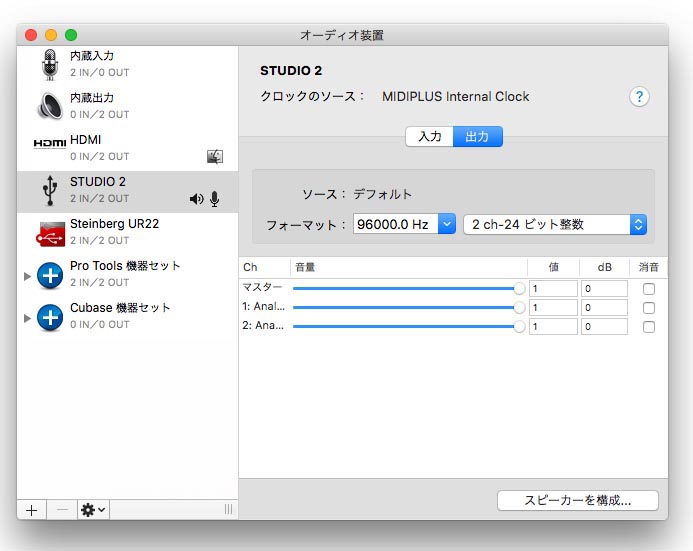Expand the Pro Tools 機器セット disclosure triangle
The image size is (693, 551).
pos(27,276)
